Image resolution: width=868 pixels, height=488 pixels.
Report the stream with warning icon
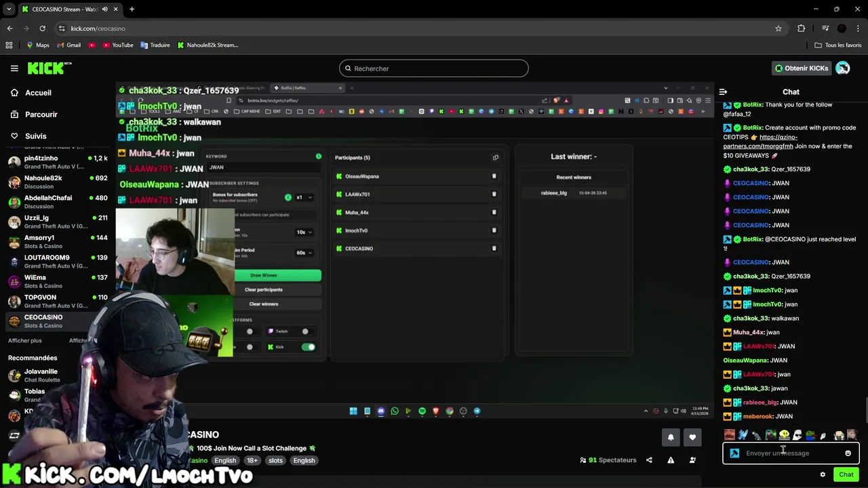(671, 460)
